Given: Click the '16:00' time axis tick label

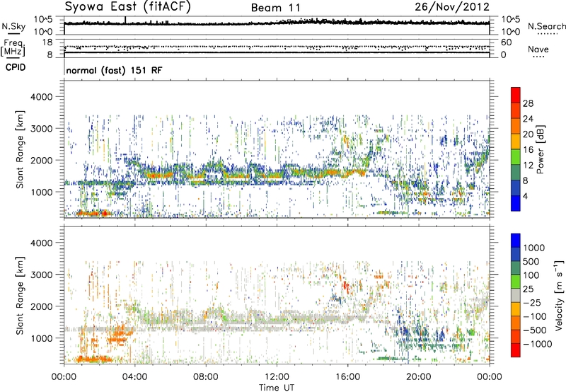Looking at the screenshot, I should [x=347, y=377].
